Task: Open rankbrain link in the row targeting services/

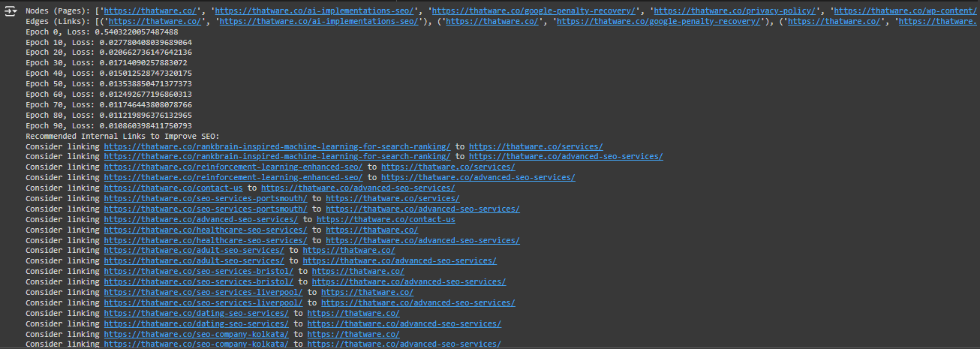Action: pyautogui.click(x=278, y=146)
